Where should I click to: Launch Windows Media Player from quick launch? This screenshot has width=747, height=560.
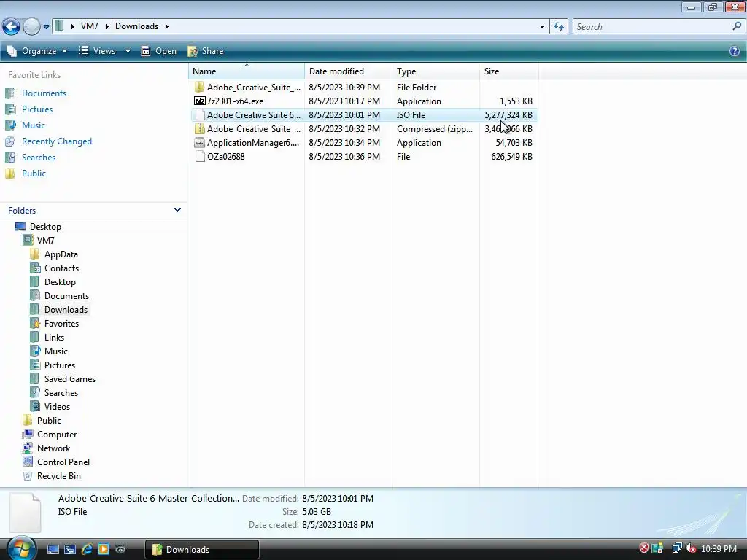click(104, 549)
